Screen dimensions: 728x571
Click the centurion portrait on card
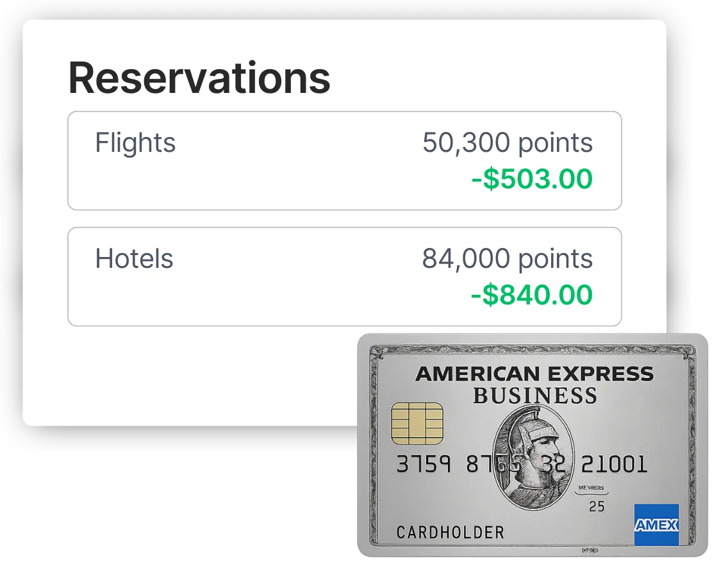coord(534,458)
